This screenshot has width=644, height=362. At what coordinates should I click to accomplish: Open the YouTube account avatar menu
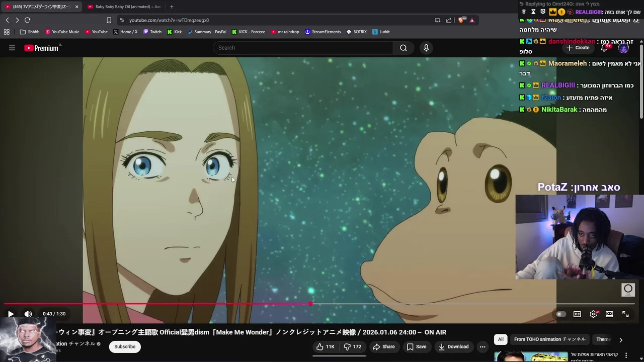[623, 48]
